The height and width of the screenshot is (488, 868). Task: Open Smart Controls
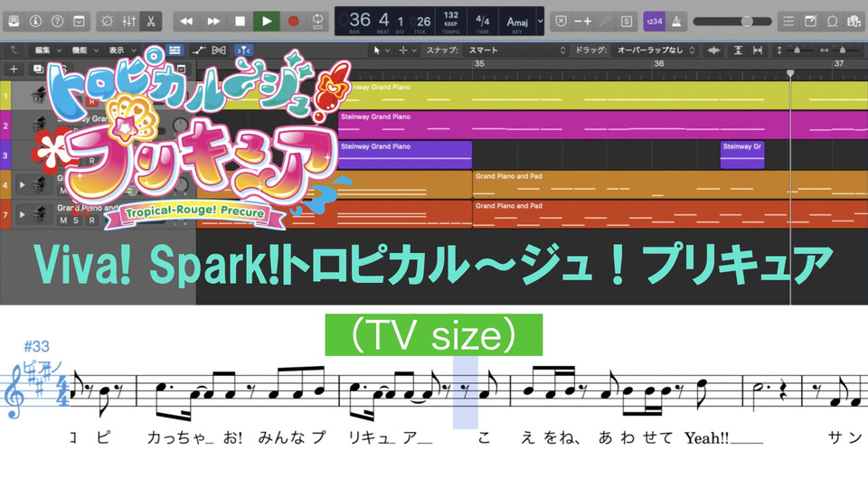(x=107, y=22)
